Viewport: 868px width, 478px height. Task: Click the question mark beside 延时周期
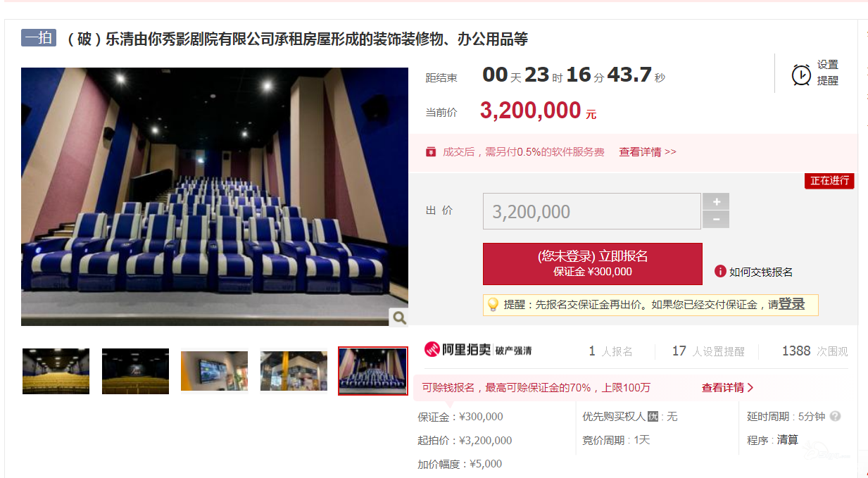(x=835, y=416)
